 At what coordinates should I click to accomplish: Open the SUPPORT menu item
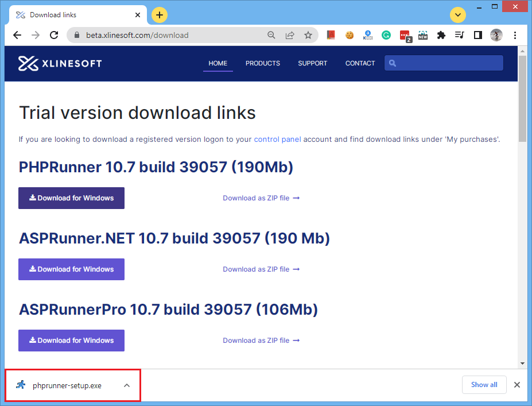[312, 63]
